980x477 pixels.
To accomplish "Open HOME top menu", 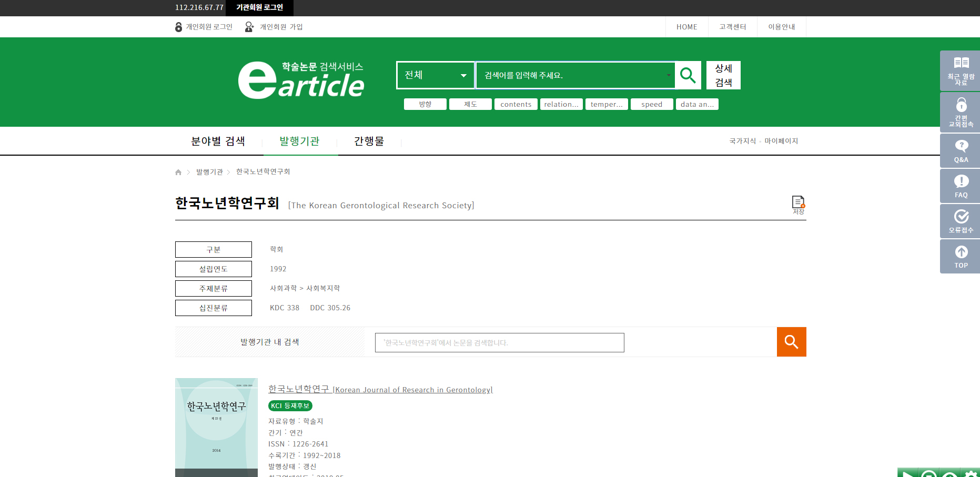I will pos(686,27).
